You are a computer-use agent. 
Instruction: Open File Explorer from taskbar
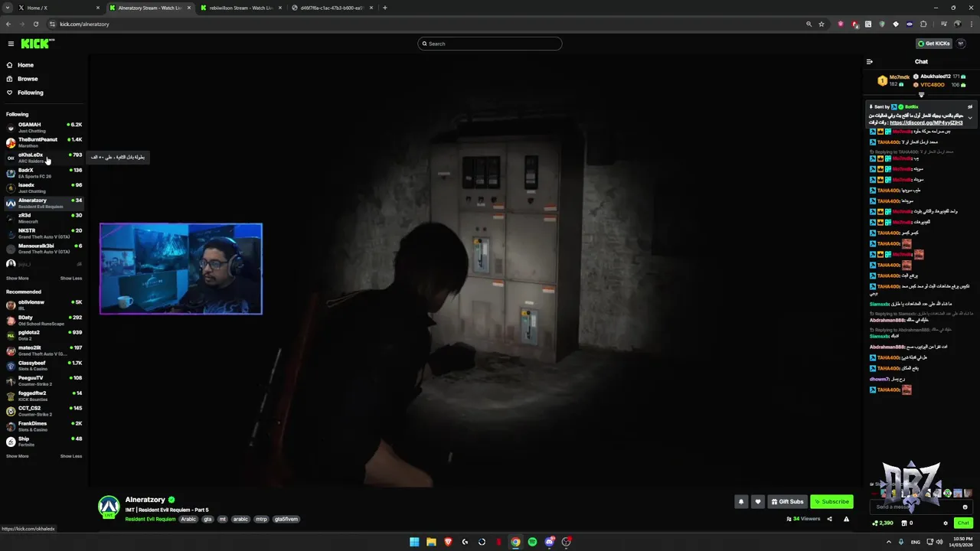431,542
